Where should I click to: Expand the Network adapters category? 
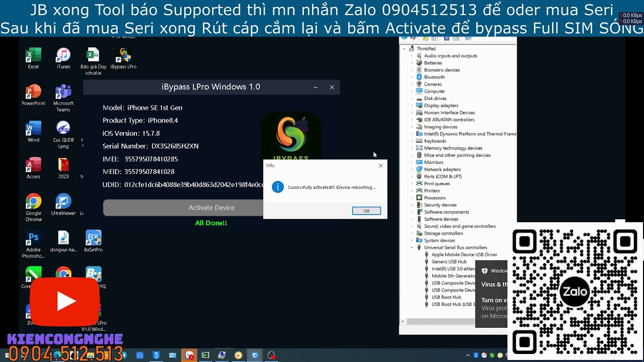(x=412, y=169)
